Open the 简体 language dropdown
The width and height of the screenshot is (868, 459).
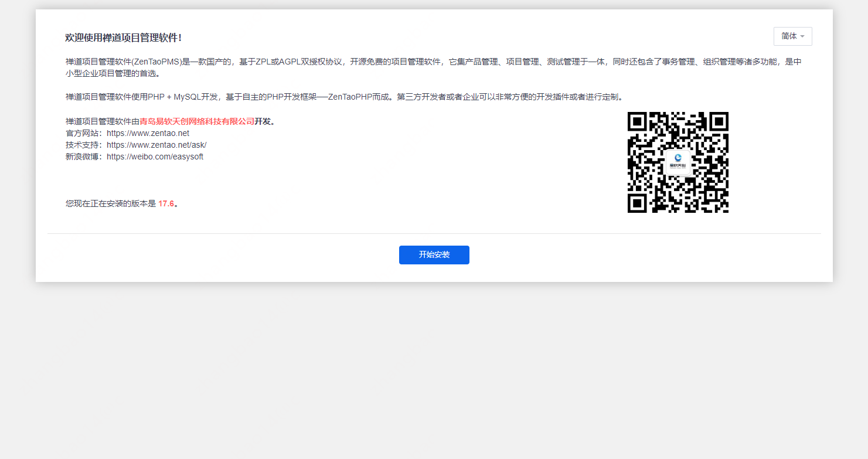(x=792, y=36)
